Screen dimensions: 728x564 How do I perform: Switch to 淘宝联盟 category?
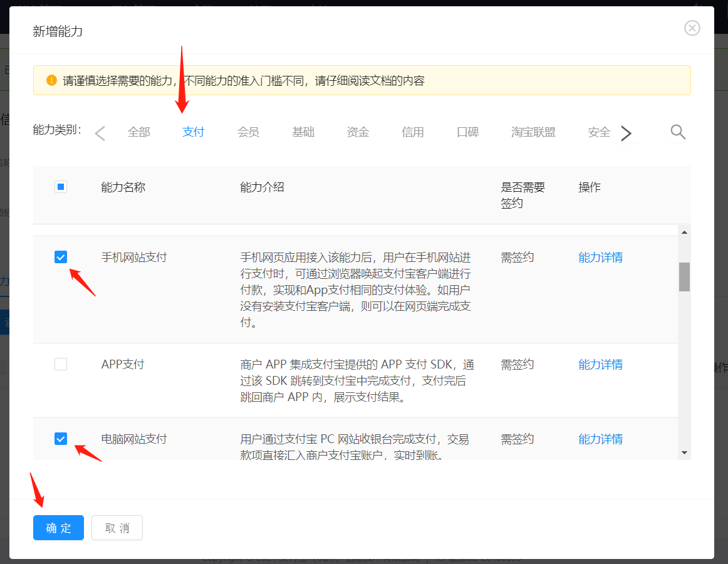(x=533, y=132)
